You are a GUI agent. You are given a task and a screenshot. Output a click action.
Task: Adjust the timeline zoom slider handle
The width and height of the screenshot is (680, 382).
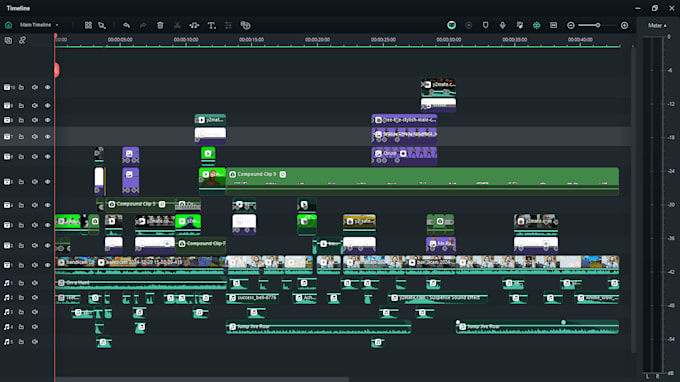point(598,25)
